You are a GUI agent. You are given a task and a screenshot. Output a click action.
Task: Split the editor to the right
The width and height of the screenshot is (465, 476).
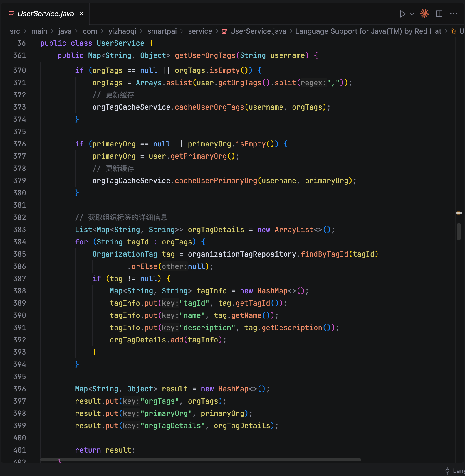click(439, 14)
